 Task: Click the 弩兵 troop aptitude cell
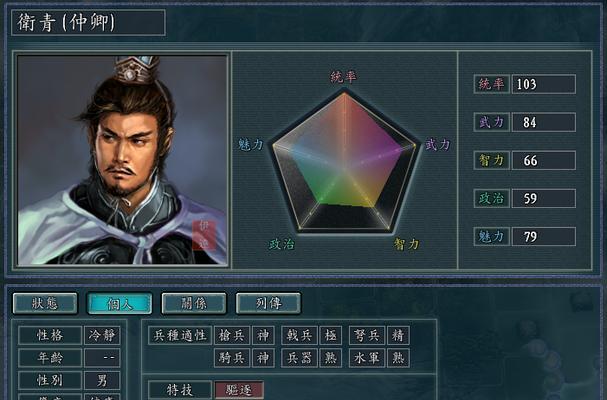point(367,335)
